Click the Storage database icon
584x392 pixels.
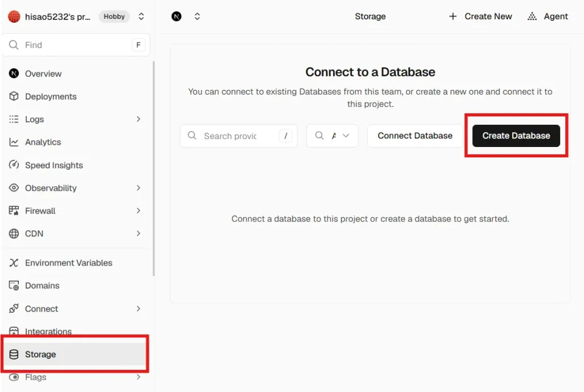[14, 354]
